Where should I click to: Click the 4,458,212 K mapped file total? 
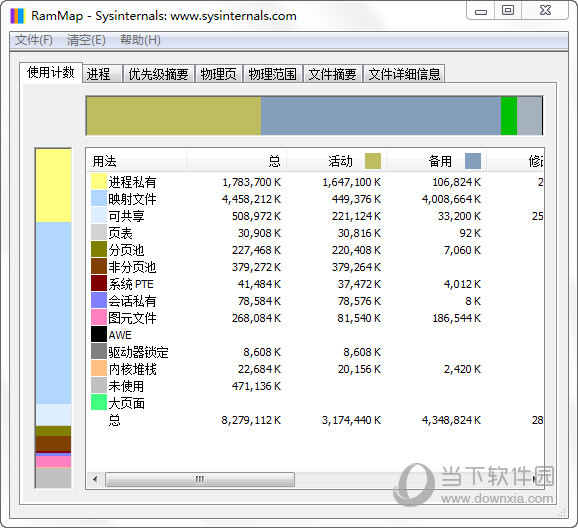[x=251, y=199]
